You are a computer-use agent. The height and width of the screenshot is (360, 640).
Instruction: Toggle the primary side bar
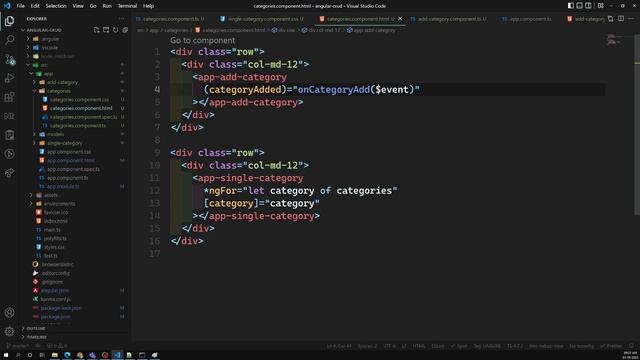point(571,6)
